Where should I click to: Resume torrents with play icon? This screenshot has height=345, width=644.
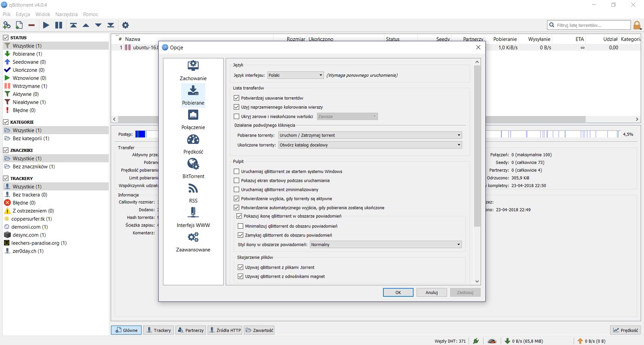coord(46,25)
